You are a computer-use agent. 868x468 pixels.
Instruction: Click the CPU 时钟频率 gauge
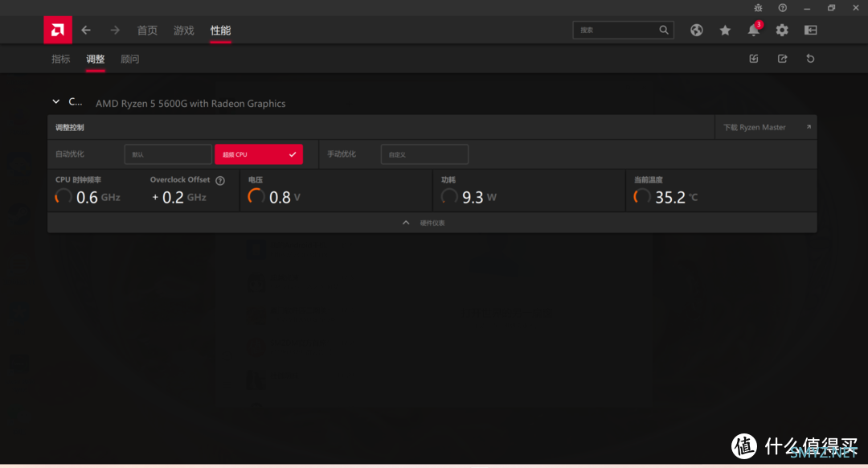tap(63, 197)
